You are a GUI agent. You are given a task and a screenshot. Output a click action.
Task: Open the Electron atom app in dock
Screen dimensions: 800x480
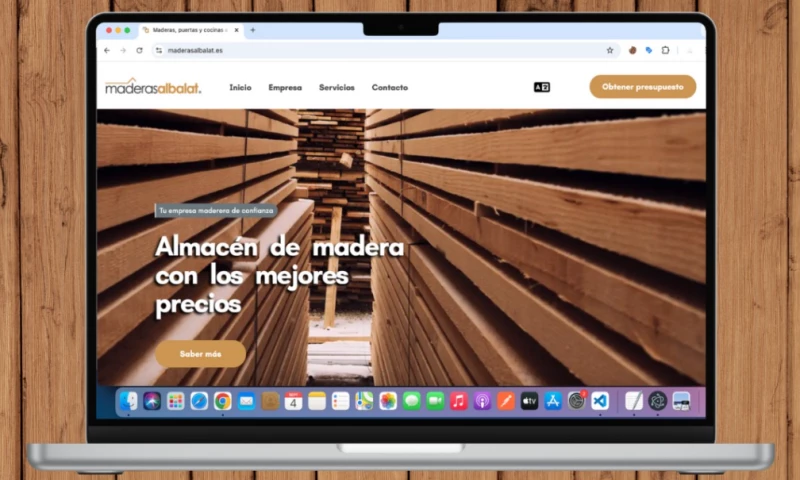click(657, 401)
